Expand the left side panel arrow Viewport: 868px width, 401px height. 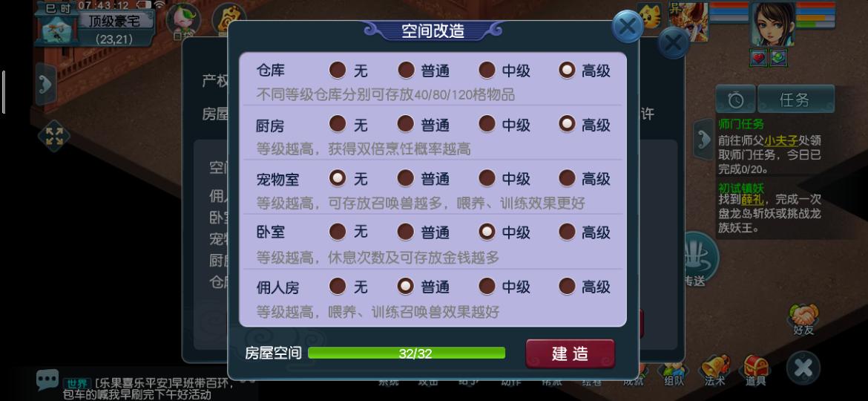coord(46,84)
